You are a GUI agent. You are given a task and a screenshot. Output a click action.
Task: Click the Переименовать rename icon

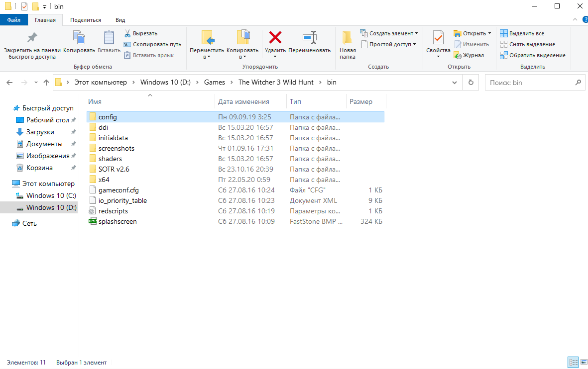309,37
